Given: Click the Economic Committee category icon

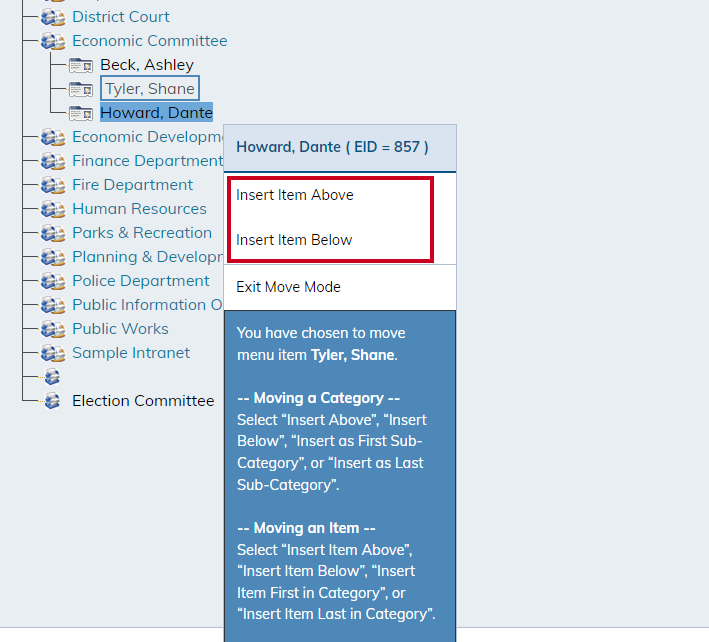Looking at the screenshot, I should tap(53, 41).
